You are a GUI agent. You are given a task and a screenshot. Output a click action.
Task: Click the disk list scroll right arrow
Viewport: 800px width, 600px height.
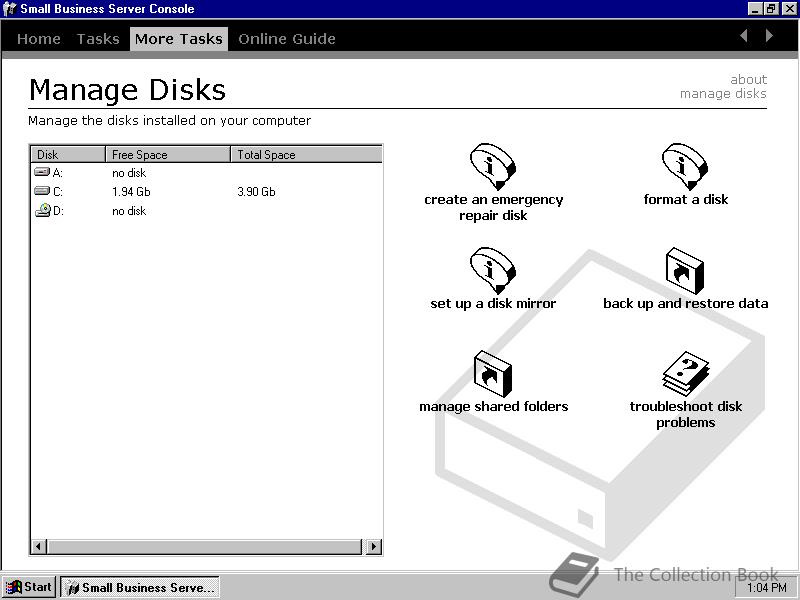point(373,546)
